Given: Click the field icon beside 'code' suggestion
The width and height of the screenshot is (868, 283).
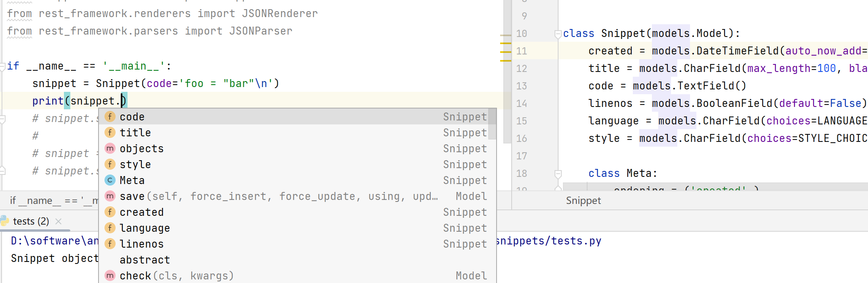Looking at the screenshot, I should [x=110, y=117].
